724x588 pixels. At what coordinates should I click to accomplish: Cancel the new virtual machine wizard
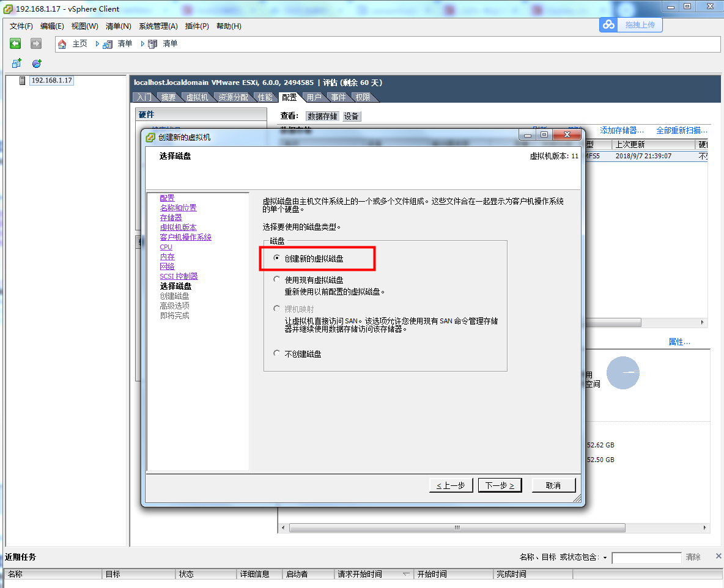point(553,485)
